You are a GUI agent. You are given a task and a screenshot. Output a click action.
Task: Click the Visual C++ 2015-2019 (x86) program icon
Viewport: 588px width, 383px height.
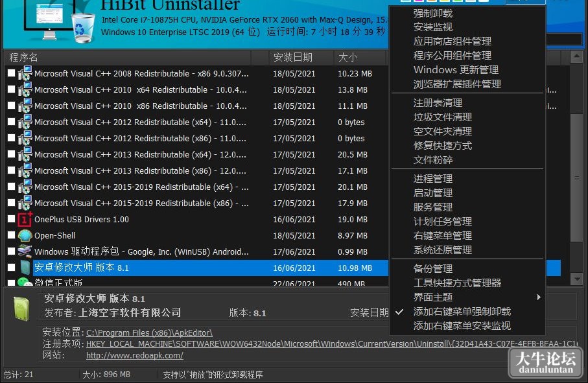pyautogui.click(x=25, y=203)
